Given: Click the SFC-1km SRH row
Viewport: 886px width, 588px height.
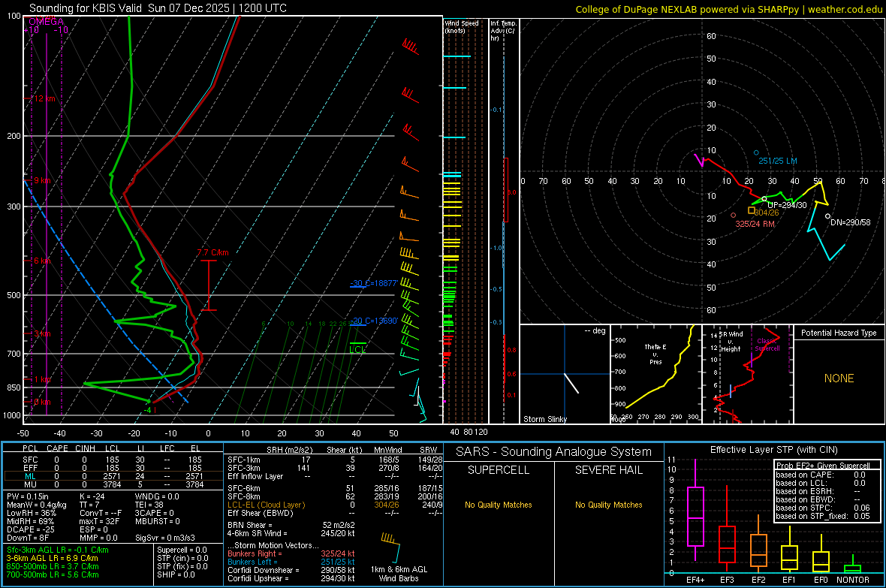Looking at the screenshot, I should pos(335,460).
